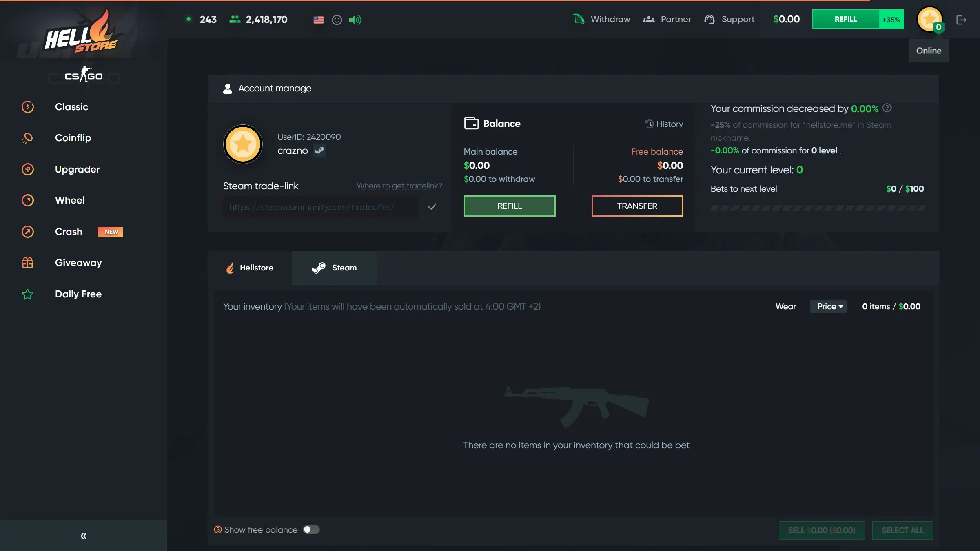Mute site sounds with speaker icon
The height and width of the screenshot is (551, 980).
pos(355,20)
